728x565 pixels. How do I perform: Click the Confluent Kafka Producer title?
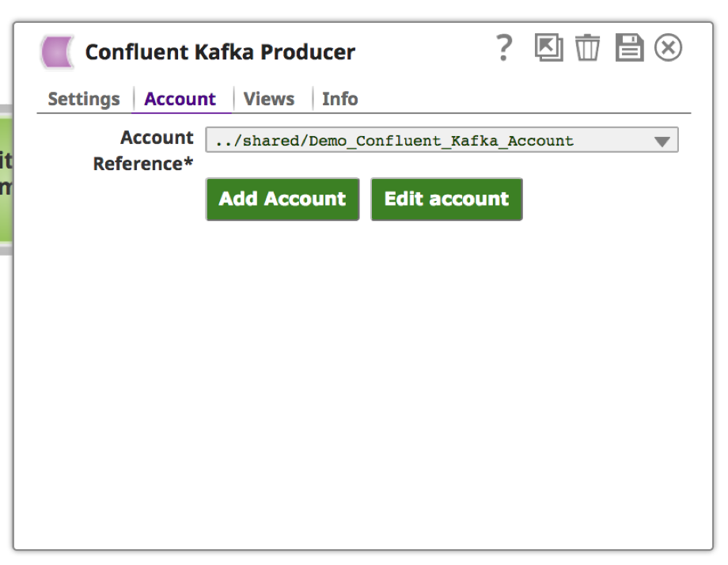(220, 52)
